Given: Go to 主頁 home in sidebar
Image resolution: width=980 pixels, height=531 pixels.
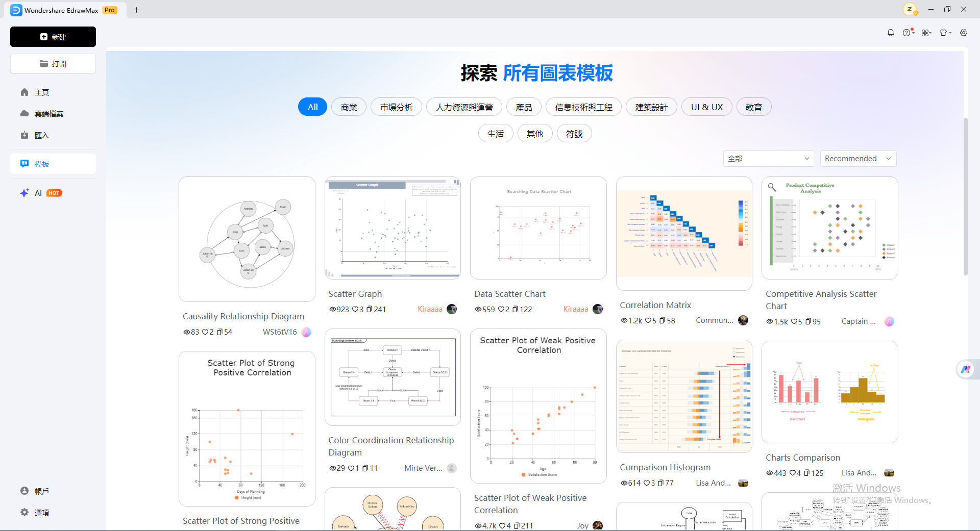Looking at the screenshot, I should tap(53, 92).
